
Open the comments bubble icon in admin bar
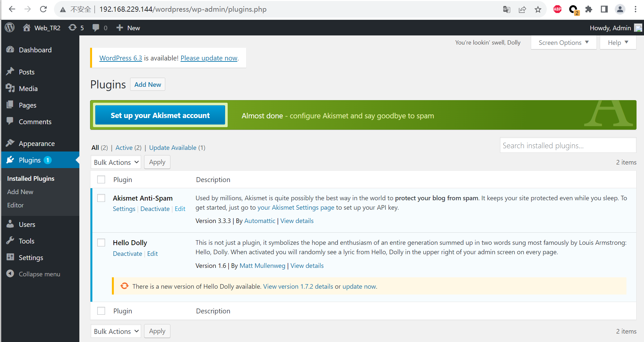96,28
